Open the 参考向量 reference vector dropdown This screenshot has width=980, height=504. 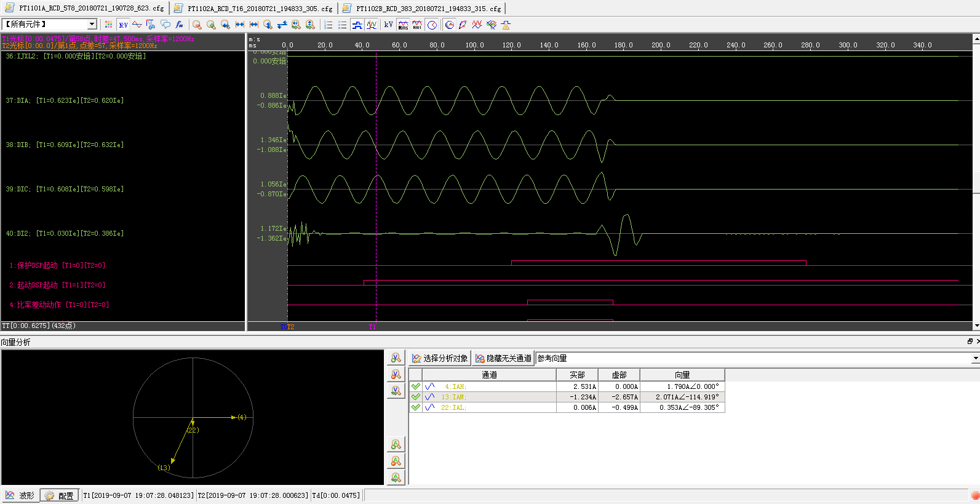click(975, 358)
